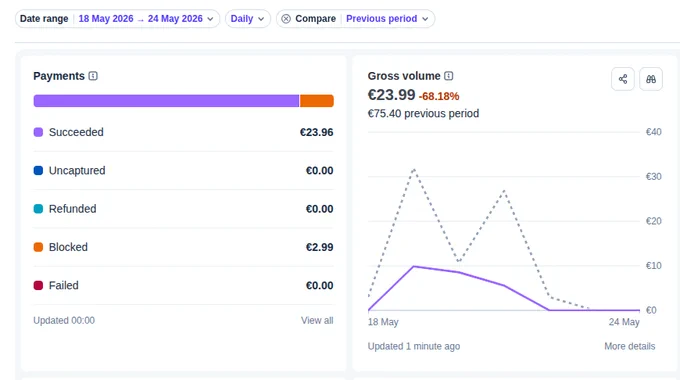Click the share icon on Gross volume
The width and height of the screenshot is (680, 380).
(x=623, y=79)
